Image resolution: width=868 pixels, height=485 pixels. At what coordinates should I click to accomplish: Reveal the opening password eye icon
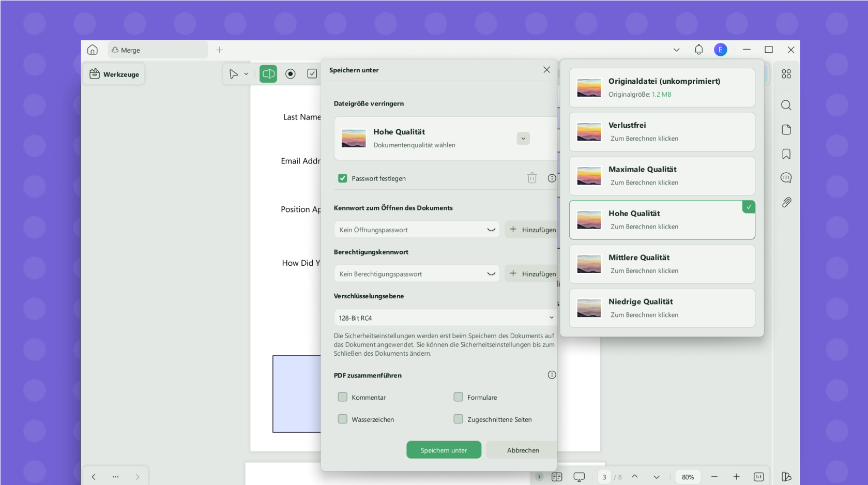(x=491, y=230)
